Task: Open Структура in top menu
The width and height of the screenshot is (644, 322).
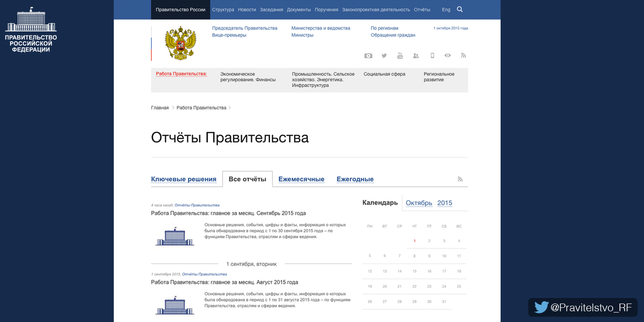Action: tap(223, 10)
